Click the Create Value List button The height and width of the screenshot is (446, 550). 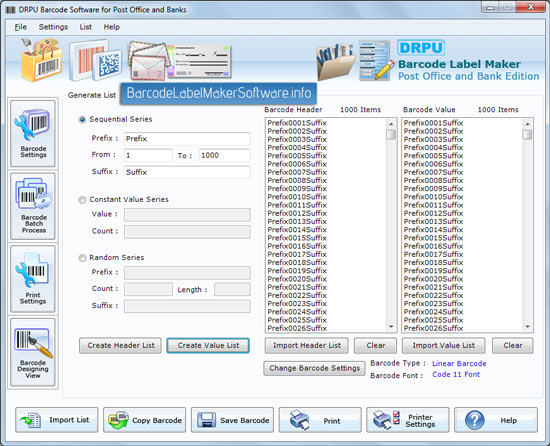click(208, 345)
